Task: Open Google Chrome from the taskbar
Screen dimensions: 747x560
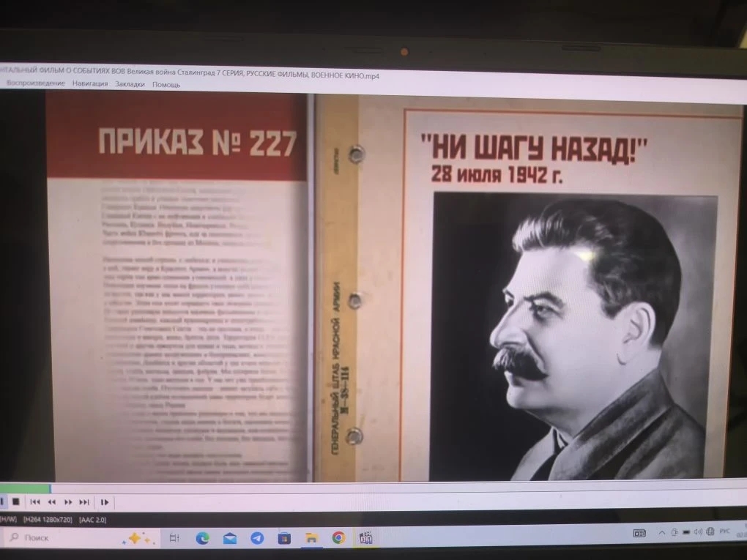Action: point(338,538)
